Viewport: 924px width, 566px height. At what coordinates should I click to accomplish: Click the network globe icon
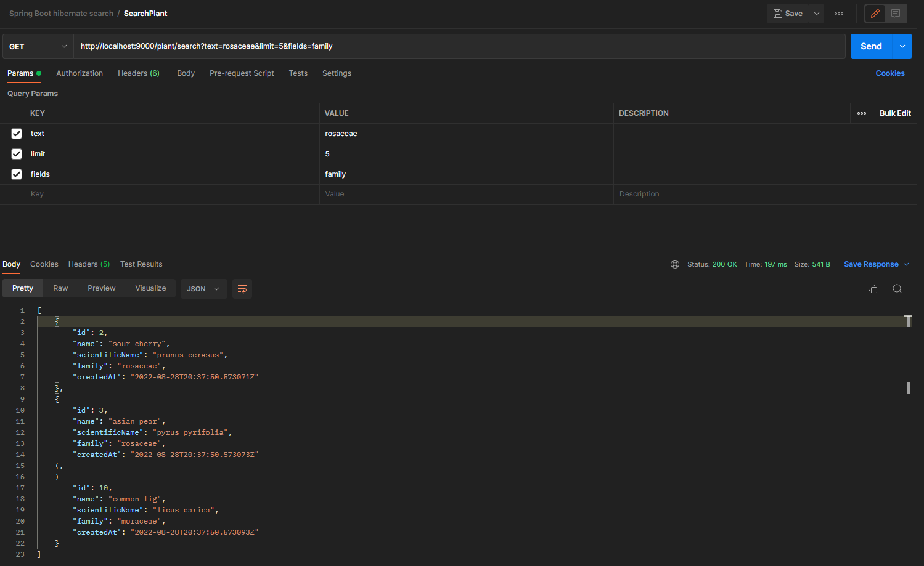[x=675, y=264]
